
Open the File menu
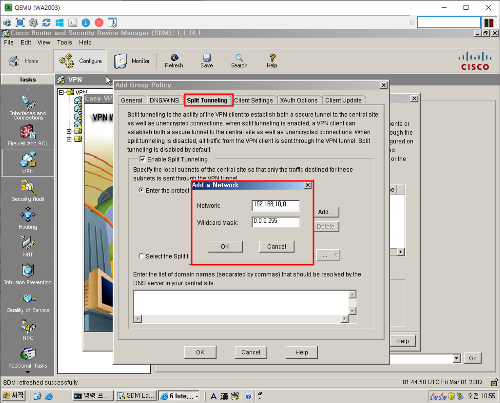9,42
